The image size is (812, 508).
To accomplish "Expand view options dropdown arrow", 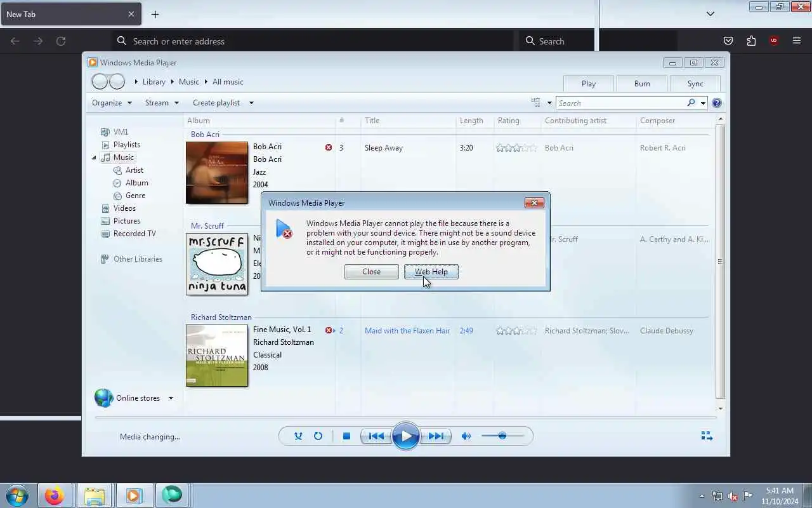I will [x=549, y=103].
